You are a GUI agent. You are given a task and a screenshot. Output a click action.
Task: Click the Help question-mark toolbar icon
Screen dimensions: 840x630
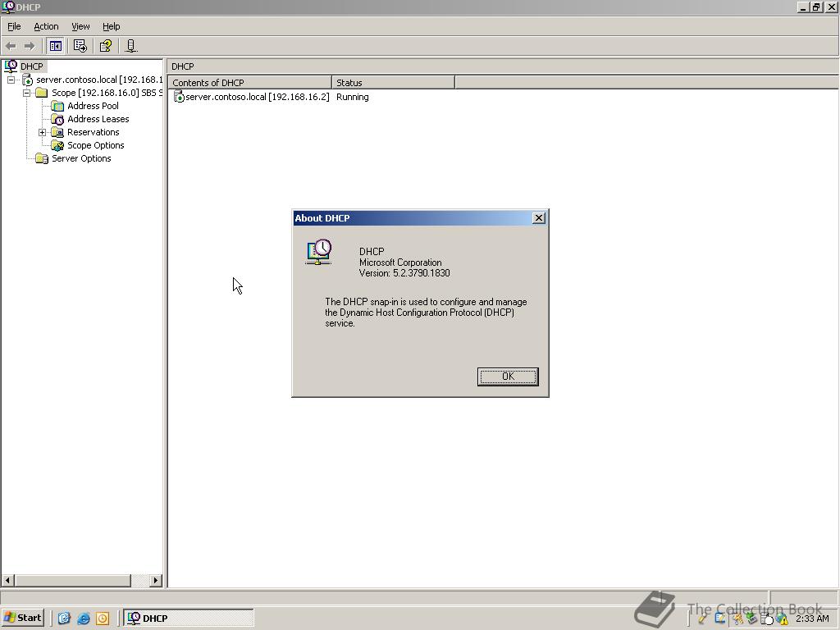pyautogui.click(x=106, y=46)
